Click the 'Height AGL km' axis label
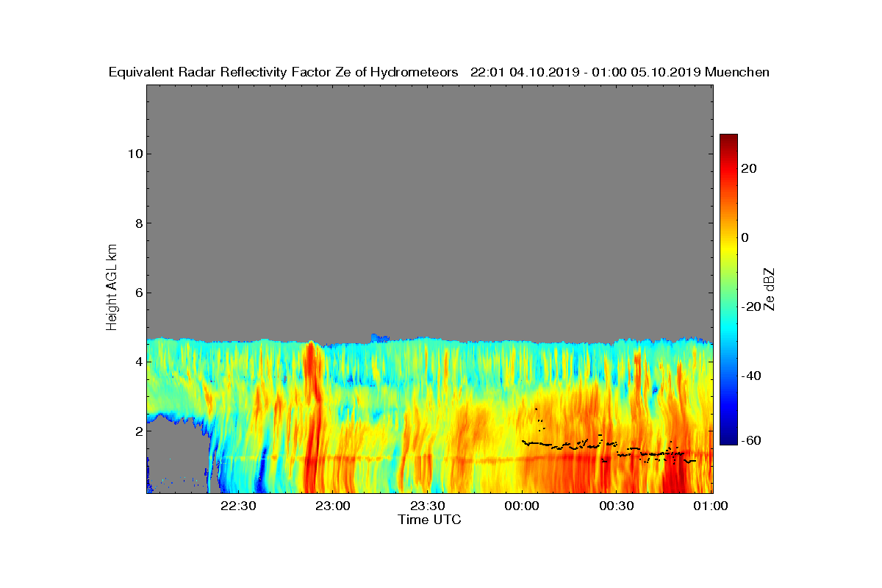The height and width of the screenshot is (588, 882). (112, 289)
